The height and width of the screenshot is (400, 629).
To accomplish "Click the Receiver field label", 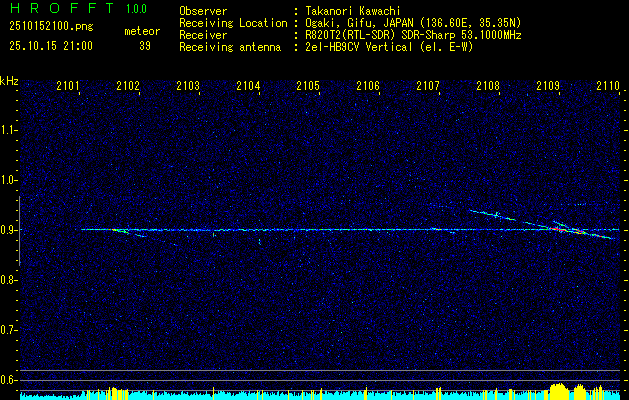I will click(x=203, y=35).
